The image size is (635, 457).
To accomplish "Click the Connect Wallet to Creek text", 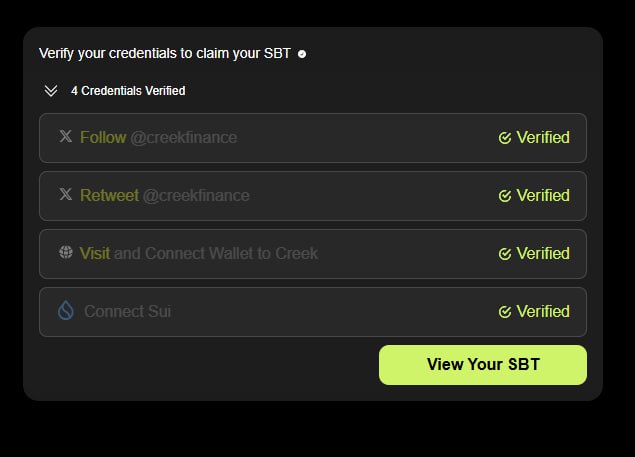I will coord(231,253).
